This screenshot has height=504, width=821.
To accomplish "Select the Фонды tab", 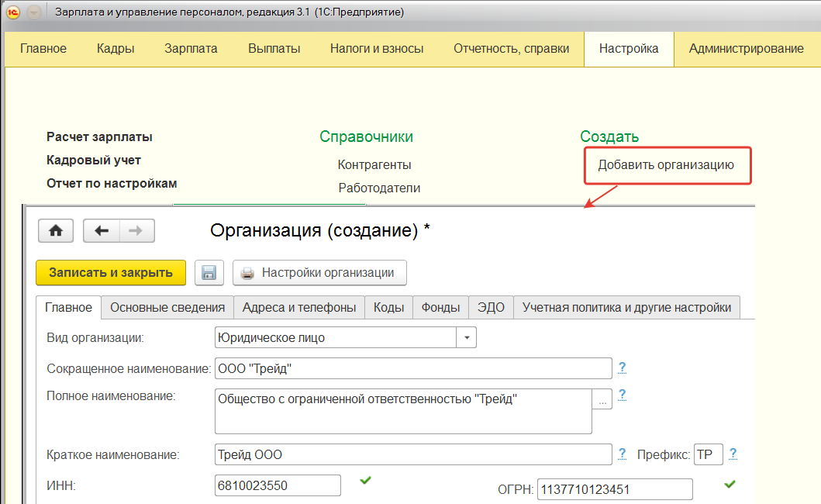I will (x=440, y=307).
